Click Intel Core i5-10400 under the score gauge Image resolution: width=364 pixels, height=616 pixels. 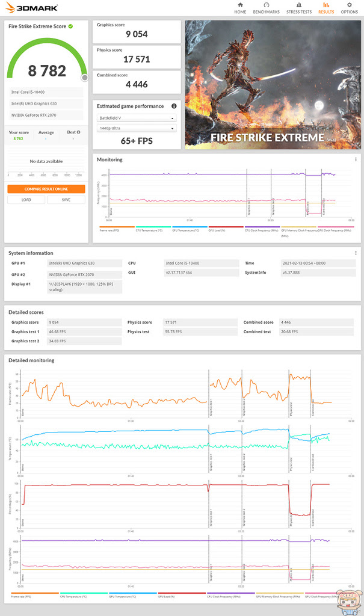(46, 92)
